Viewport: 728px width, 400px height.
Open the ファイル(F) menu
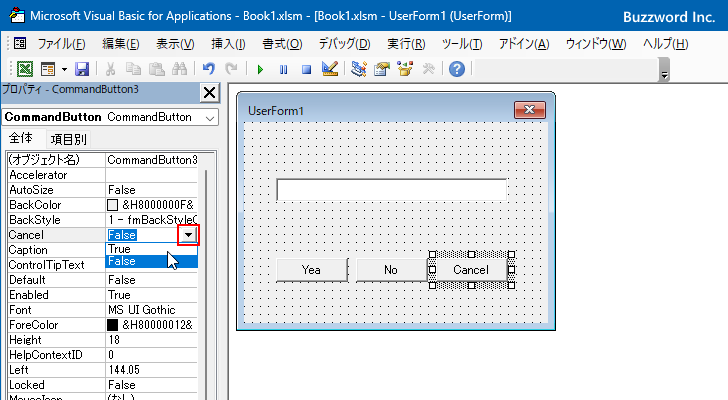[61, 44]
